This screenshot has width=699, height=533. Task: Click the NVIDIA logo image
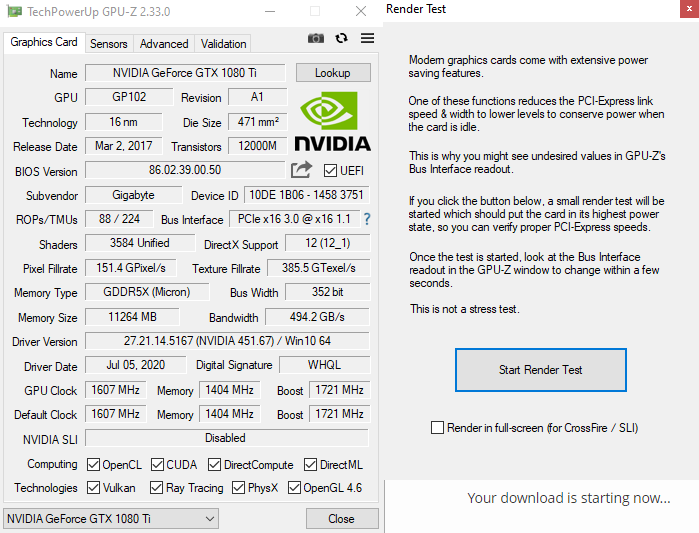(333, 122)
